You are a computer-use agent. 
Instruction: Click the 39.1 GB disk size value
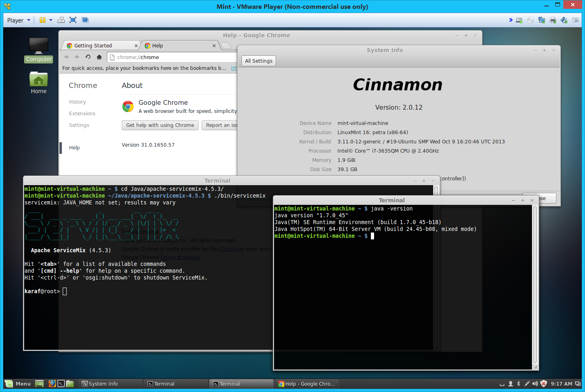pyautogui.click(x=347, y=169)
